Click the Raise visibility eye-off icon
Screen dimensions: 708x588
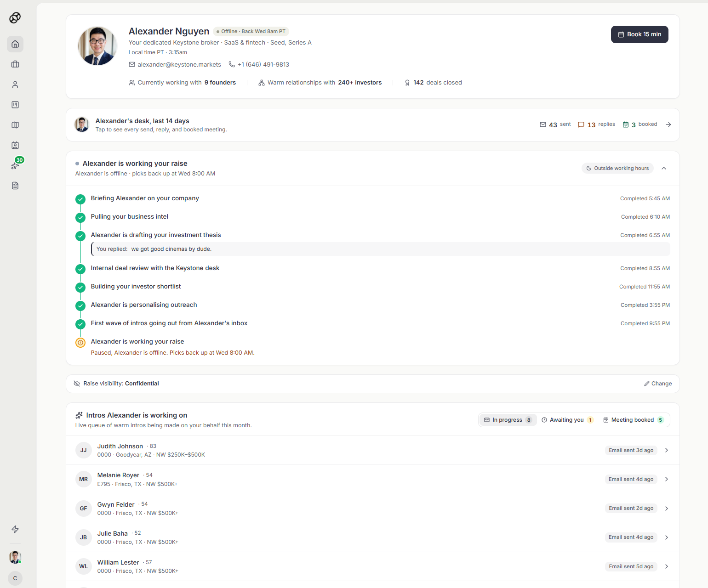(x=77, y=384)
